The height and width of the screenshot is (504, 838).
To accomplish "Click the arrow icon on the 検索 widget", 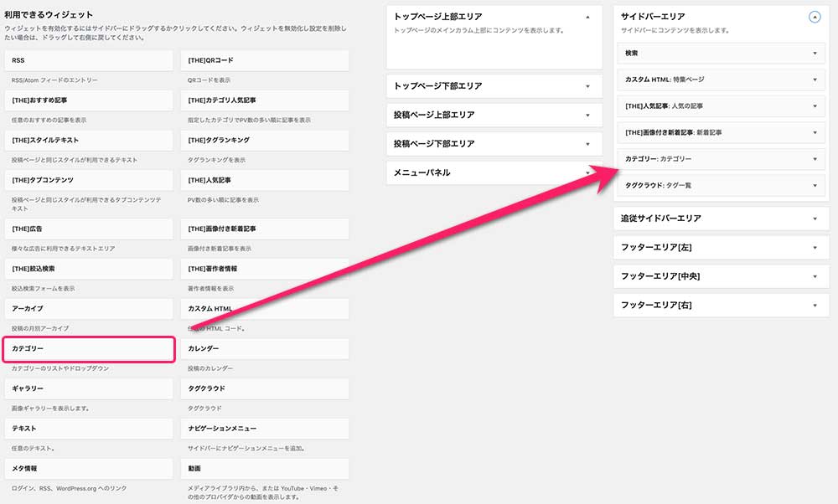I will coord(814,54).
